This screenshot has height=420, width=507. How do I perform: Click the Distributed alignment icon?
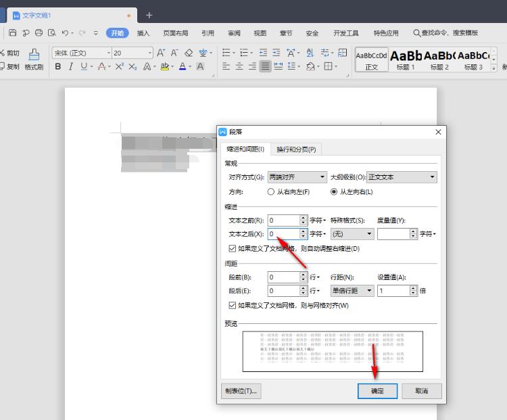[x=278, y=66]
